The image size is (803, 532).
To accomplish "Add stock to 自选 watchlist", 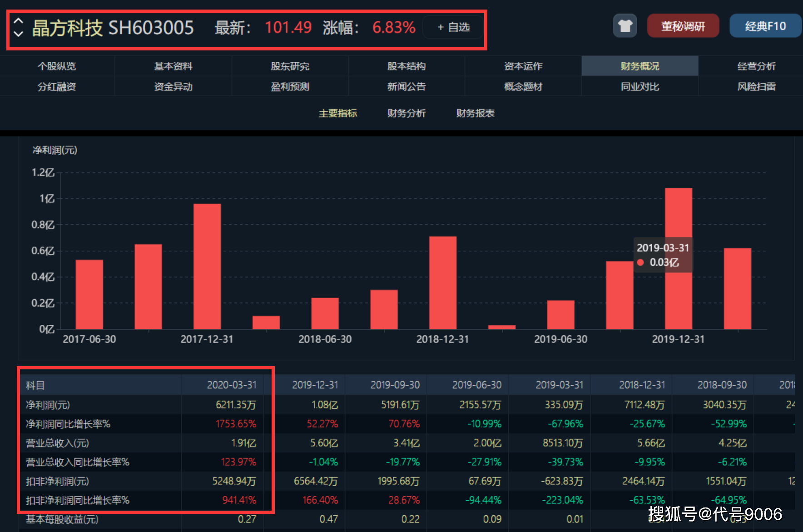I will click(453, 27).
